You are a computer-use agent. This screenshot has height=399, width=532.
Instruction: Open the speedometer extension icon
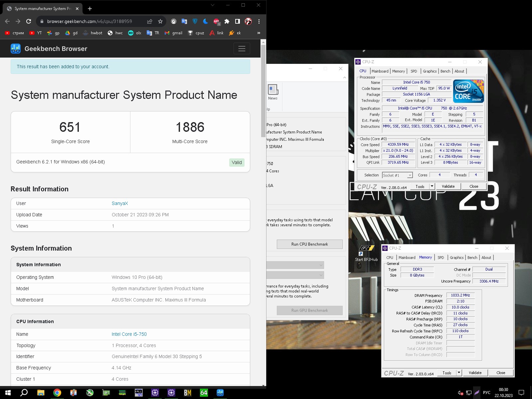pos(173,21)
